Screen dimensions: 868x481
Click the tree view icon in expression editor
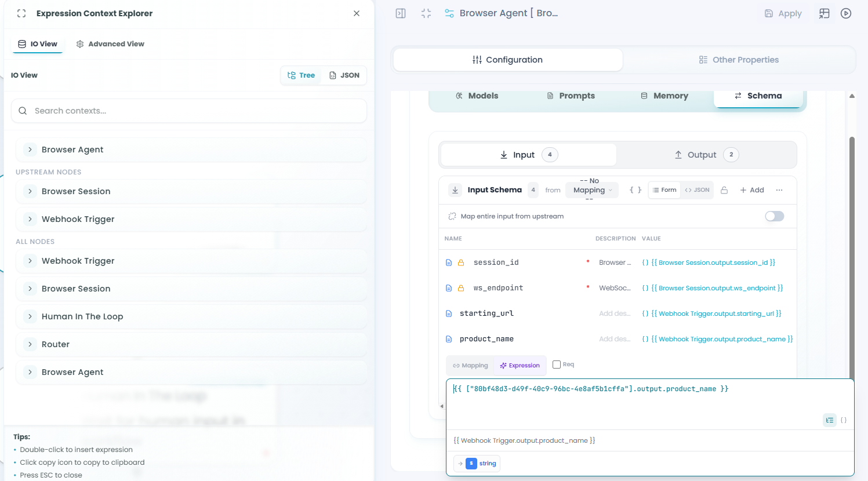pos(830,420)
